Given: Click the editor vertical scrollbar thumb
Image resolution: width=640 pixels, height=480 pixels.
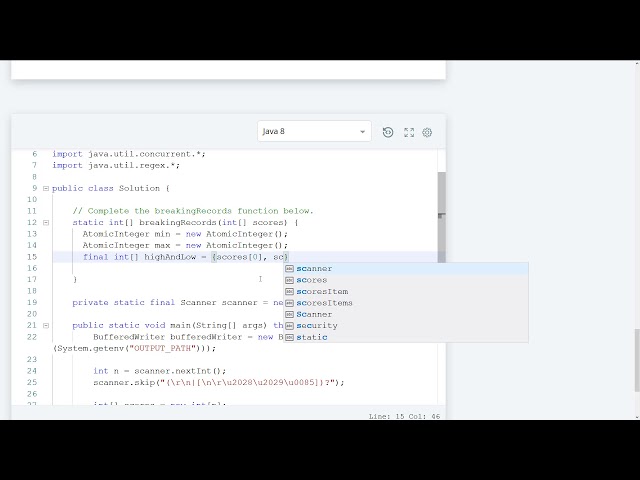Looking at the screenshot, I should coord(441,217).
